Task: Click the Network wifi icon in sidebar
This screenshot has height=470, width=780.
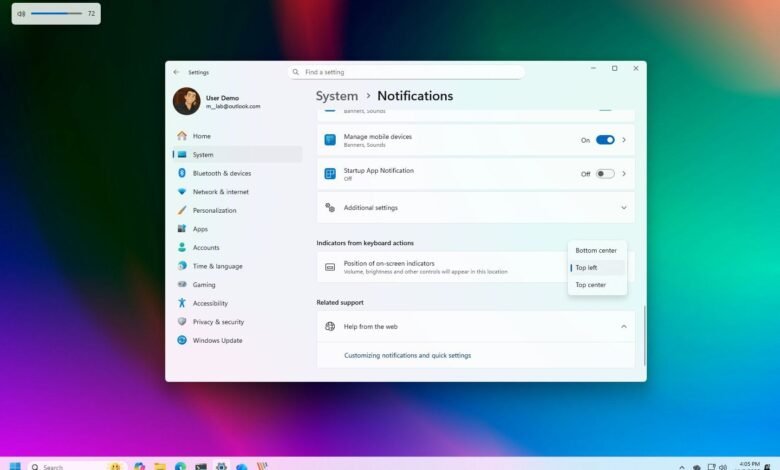Action: (182, 191)
